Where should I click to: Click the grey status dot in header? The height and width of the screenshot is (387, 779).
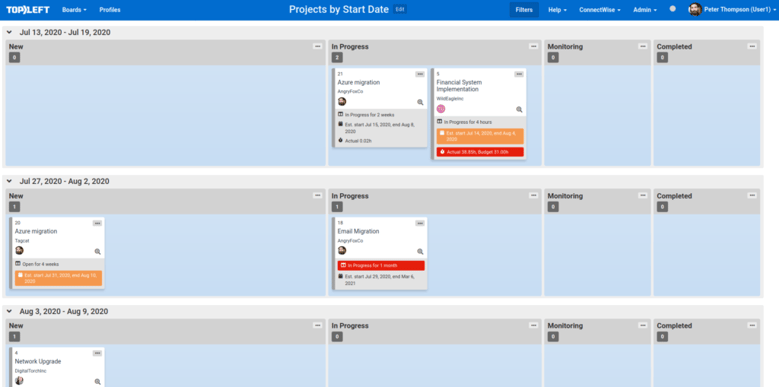click(673, 8)
